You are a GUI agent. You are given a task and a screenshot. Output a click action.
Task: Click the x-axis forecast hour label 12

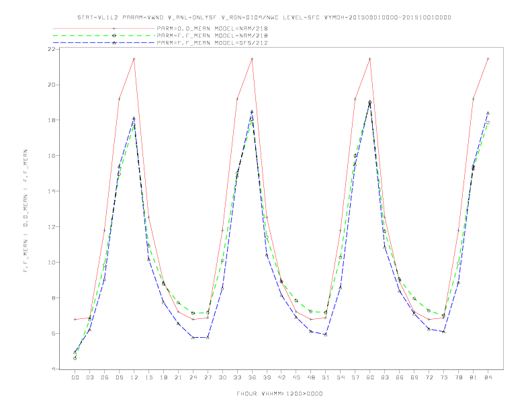[134, 377]
